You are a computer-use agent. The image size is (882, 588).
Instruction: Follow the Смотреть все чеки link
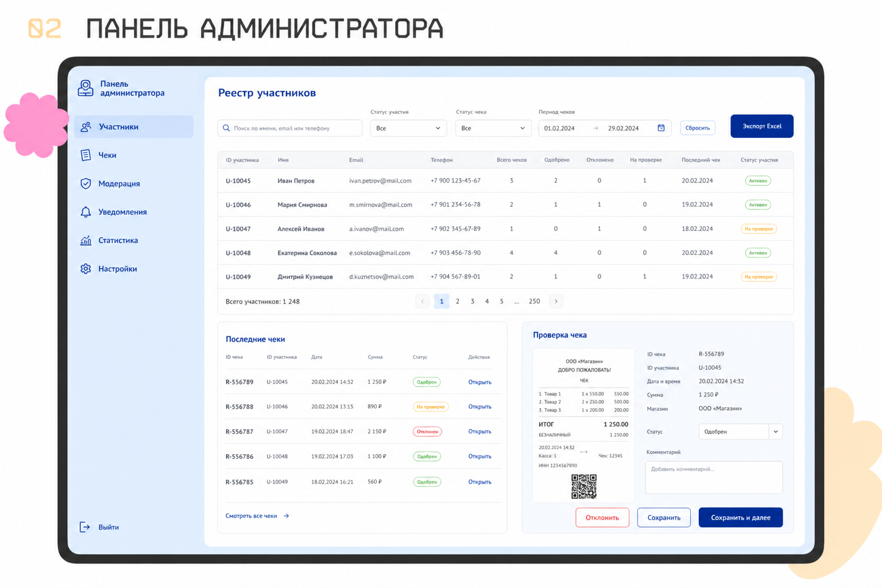coord(257,516)
